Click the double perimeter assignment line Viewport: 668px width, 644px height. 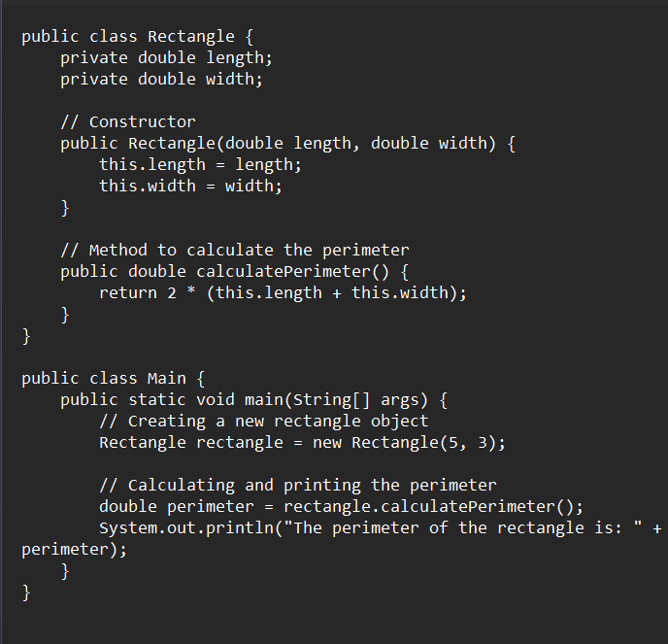pyautogui.click(x=341, y=507)
